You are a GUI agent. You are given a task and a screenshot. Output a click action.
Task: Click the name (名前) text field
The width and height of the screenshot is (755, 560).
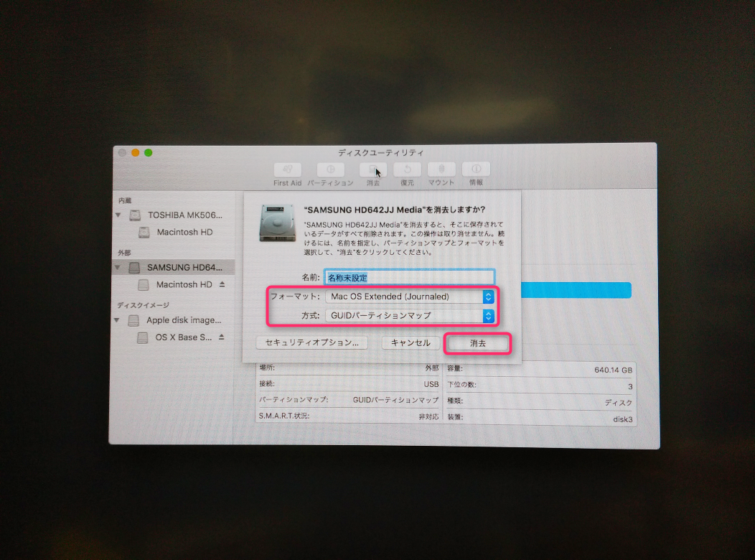tap(409, 277)
